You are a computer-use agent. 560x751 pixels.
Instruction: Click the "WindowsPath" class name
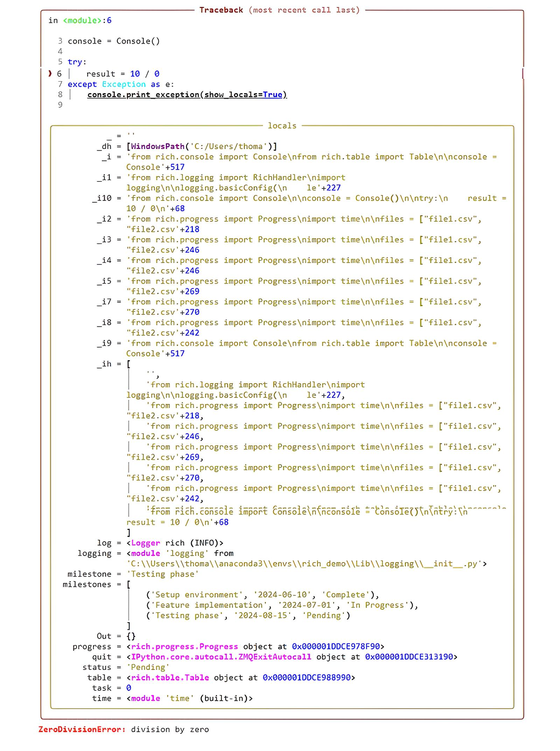click(x=158, y=146)
